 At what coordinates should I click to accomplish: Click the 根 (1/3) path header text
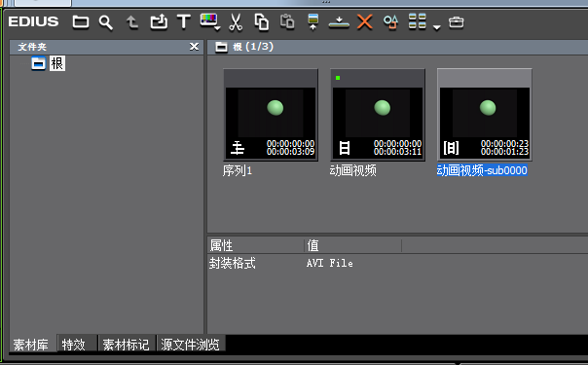tap(253, 47)
